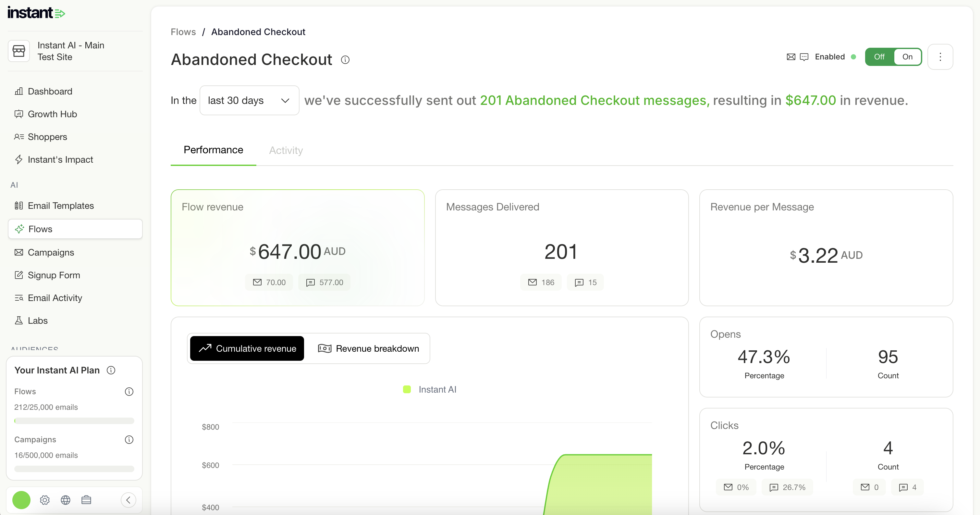Collapse the sidebar with the chevron button
The width and height of the screenshot is (980, 515).
(128, 500)
